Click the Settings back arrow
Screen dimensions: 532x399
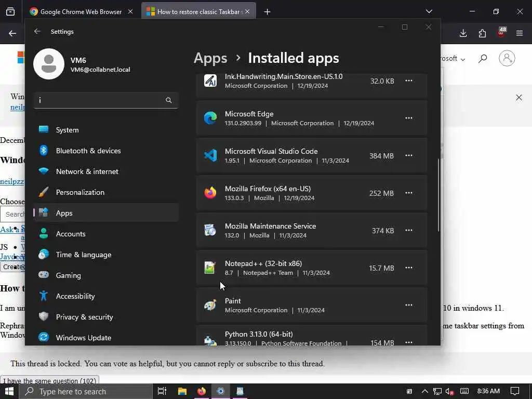pyautogui.click(x=37, y=32)
